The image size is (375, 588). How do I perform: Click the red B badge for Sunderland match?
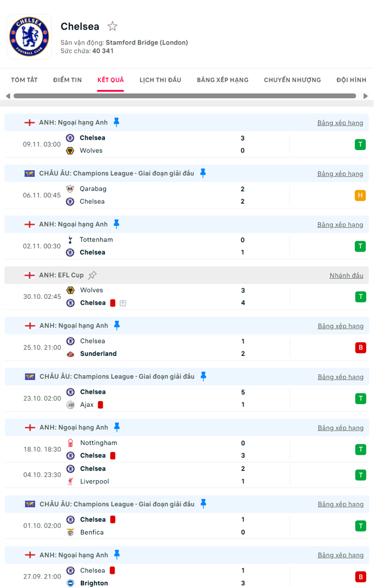pos(360,347)
